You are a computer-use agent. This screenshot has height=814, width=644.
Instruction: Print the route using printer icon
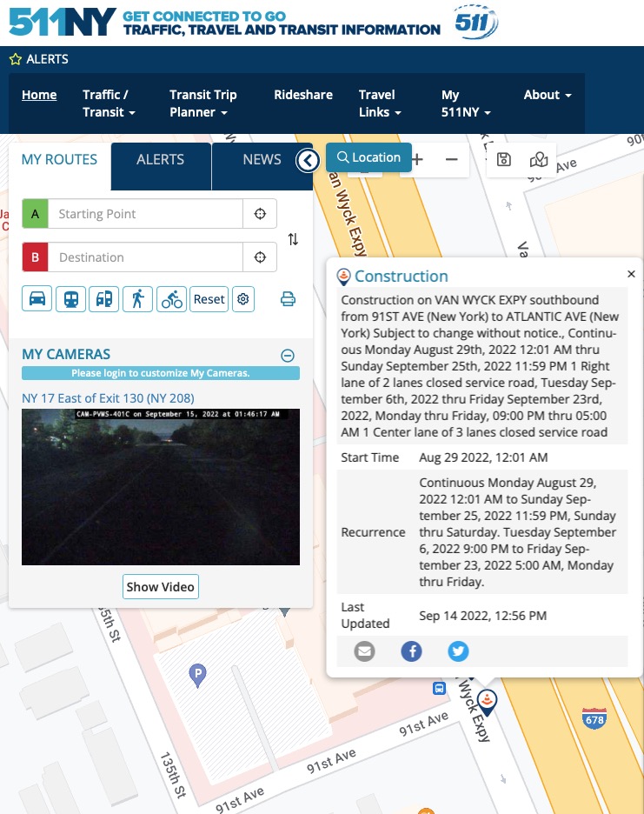coord(288,299)
